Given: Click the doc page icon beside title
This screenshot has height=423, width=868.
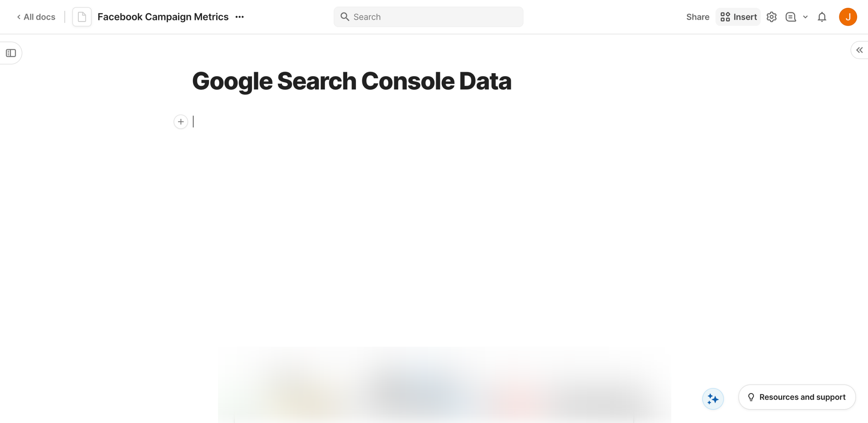Looking at the screenshot, I should 82,17.
